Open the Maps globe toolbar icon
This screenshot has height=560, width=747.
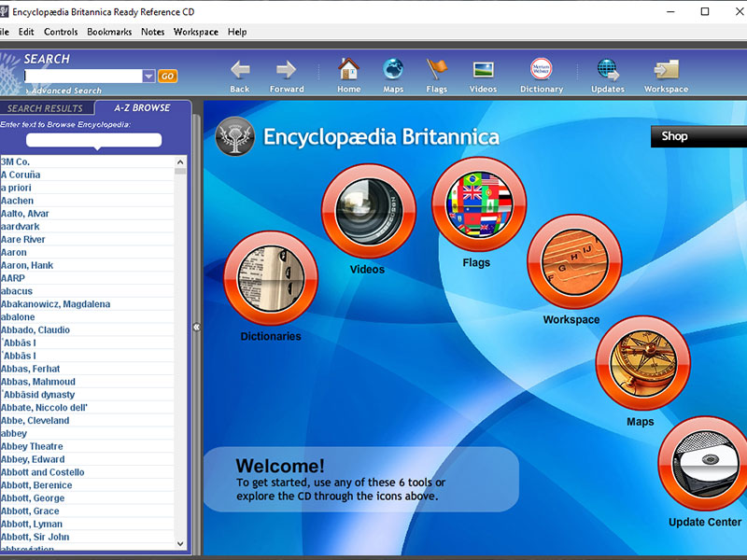coord(393,69)
